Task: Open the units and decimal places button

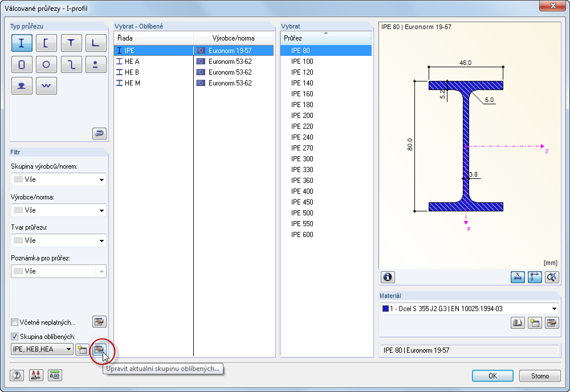Action: pos(36,375)
